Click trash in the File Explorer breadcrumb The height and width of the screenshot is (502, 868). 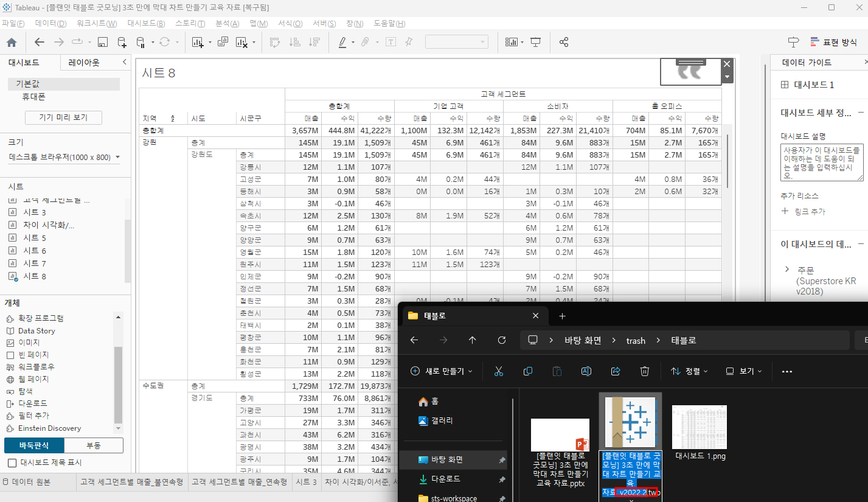(x=636, y=340)
